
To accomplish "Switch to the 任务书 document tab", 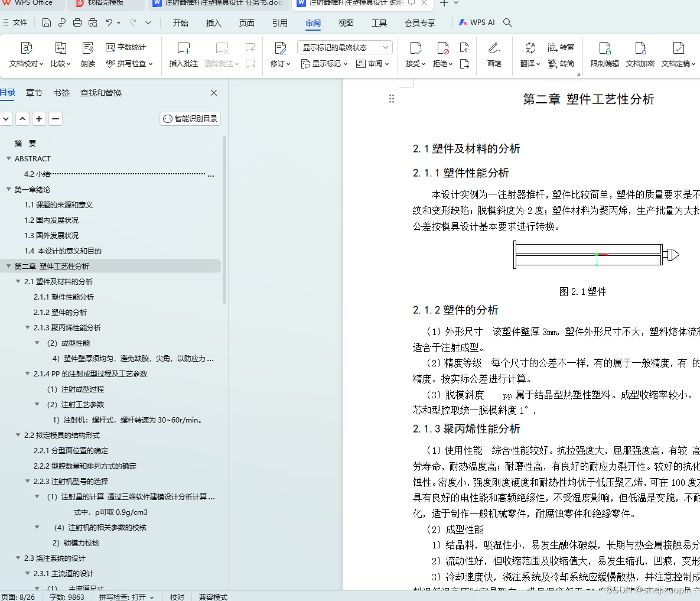I will (219, 3).
